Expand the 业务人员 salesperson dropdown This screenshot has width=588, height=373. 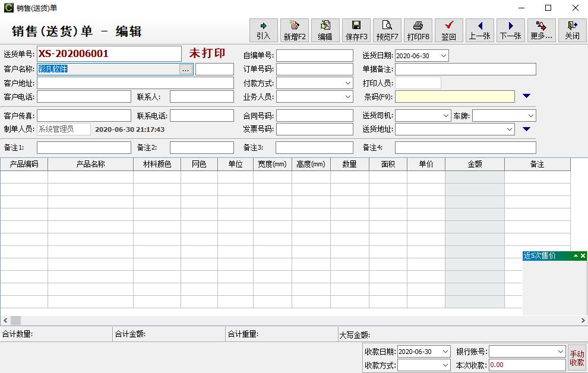pos(348,97)
